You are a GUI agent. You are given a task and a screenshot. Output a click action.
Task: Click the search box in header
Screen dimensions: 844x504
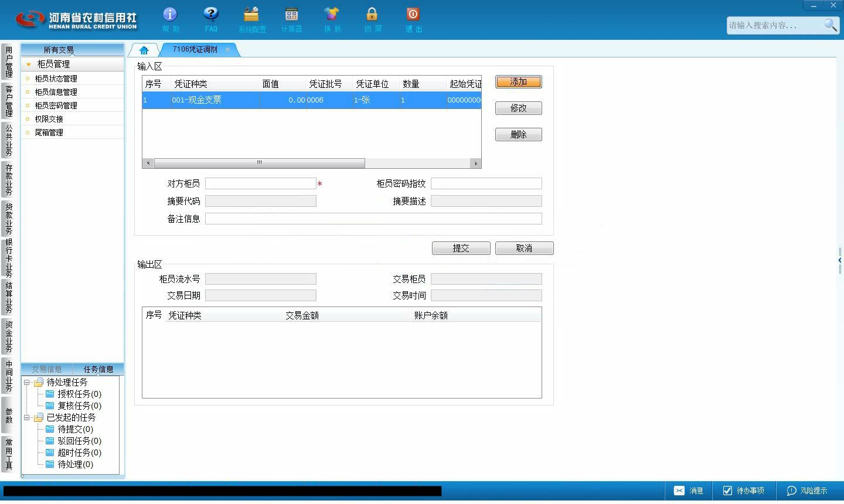point(775,25)
